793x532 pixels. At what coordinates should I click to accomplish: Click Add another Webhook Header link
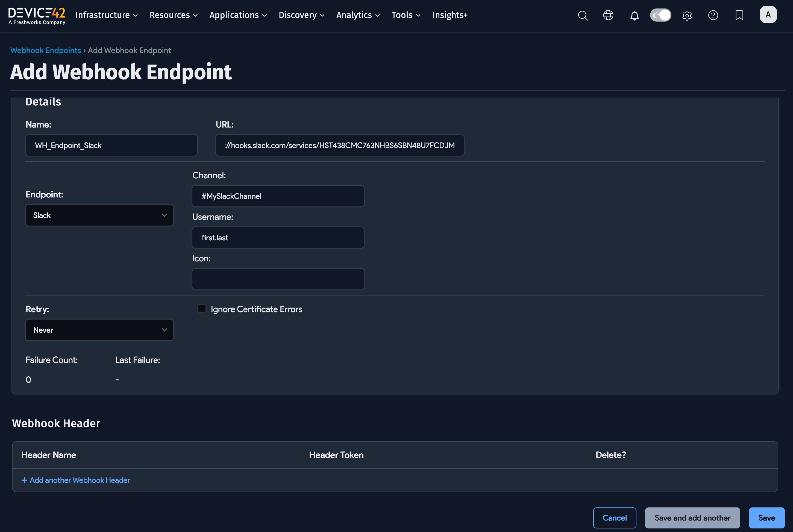coord(76,480)
